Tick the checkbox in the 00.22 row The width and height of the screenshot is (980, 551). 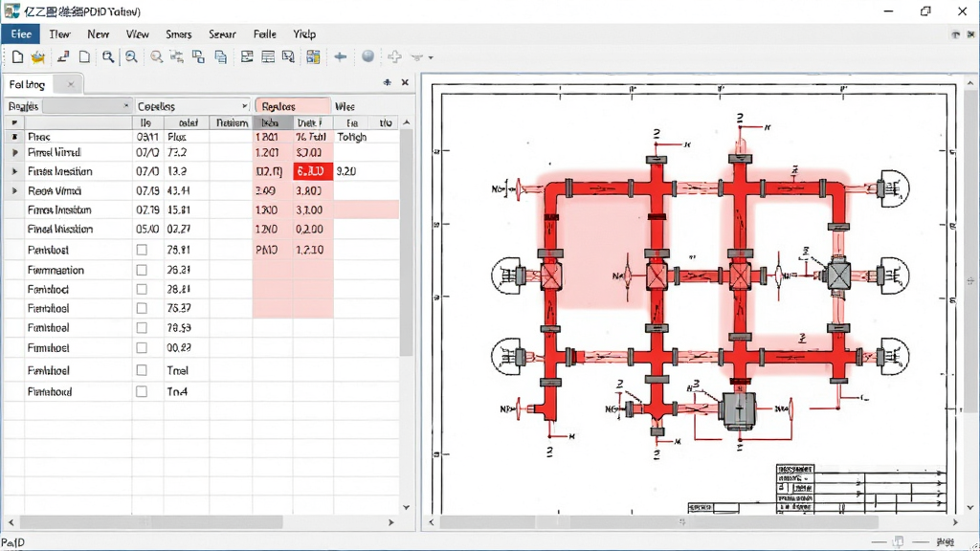pos(142,348)
